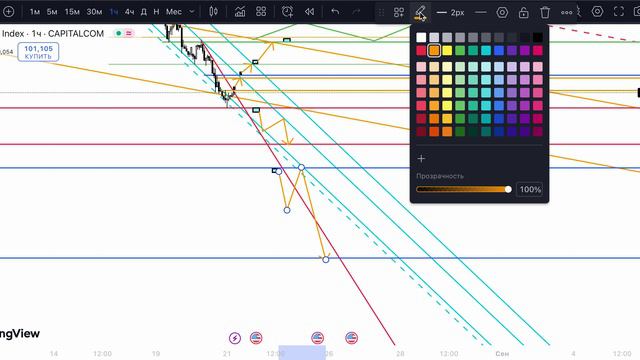The width and height of the screenshot is (640, 360).
Task: Switch to 4ч timeframe
Action: (x=129, y=12)
